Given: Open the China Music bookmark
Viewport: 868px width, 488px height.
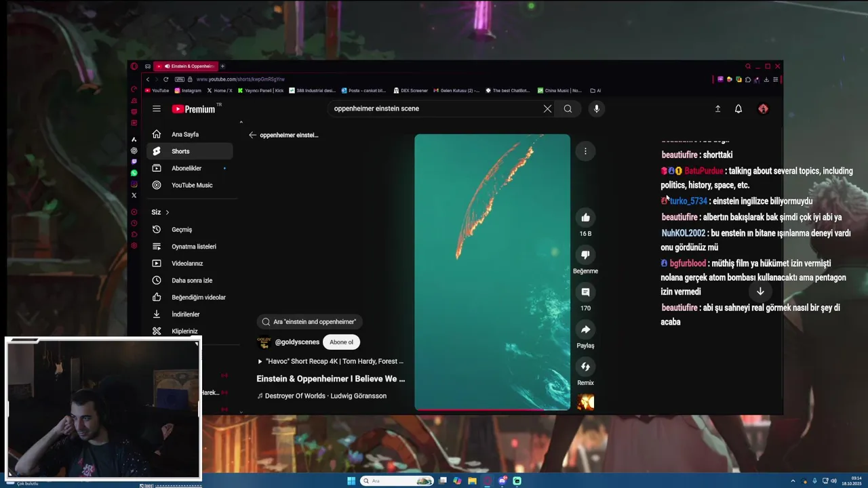Looking at the screenshot, I should coord(559,90).
